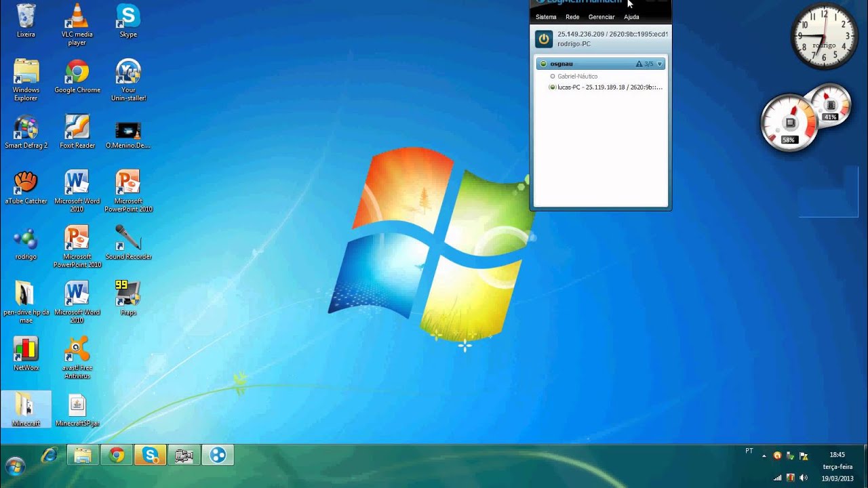Click the Chrome taskbar button
The width and height of the screenshot is (868, 488).
[117, 455]
